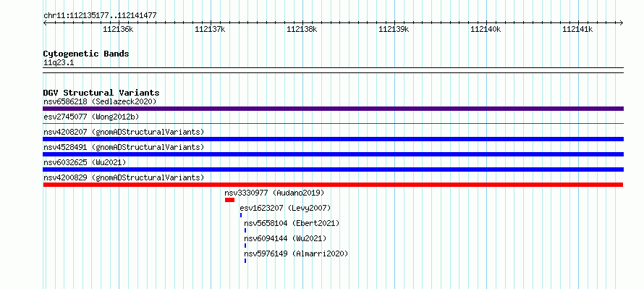Viewport: 644px width, 289px height.
Task: Select the blue tick under nsv5976149
Action: [245, 261]
